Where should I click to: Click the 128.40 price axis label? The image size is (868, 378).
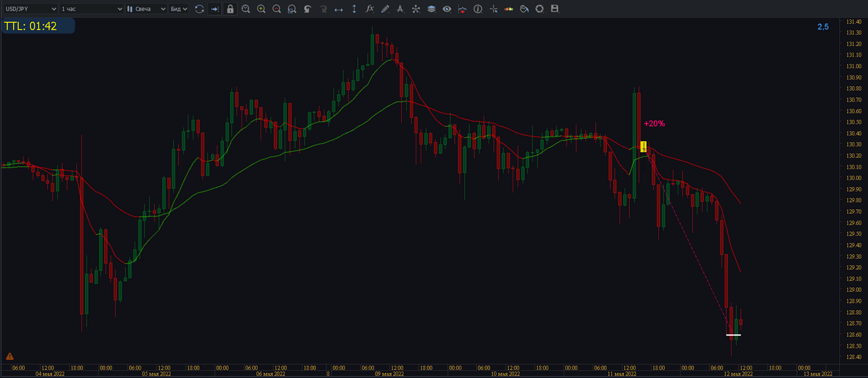point(855,357)
